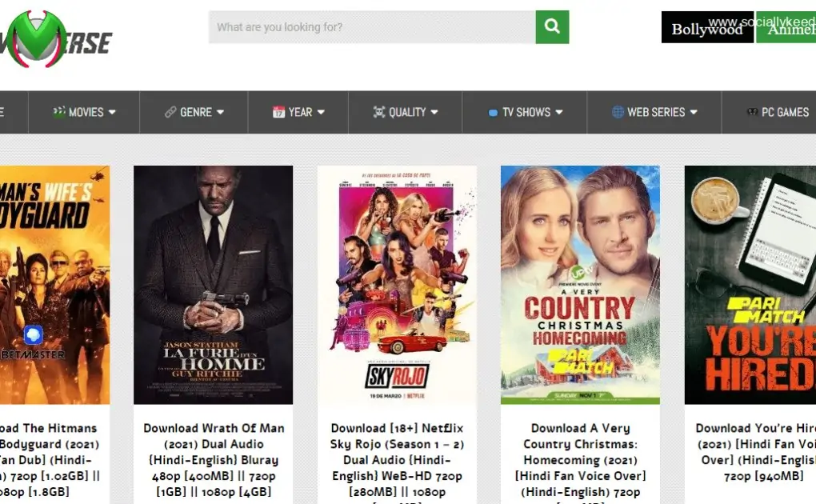Click the site logo with green V
The image size is (816, 504).
56,39
